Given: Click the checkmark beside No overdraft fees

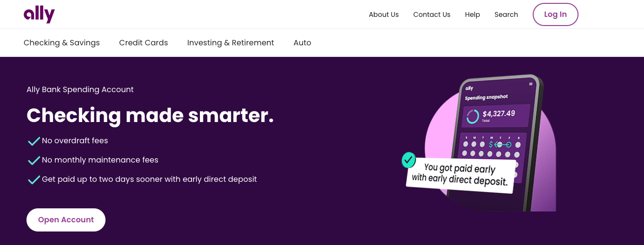Looking at the screenshot, I should [34, 141].
